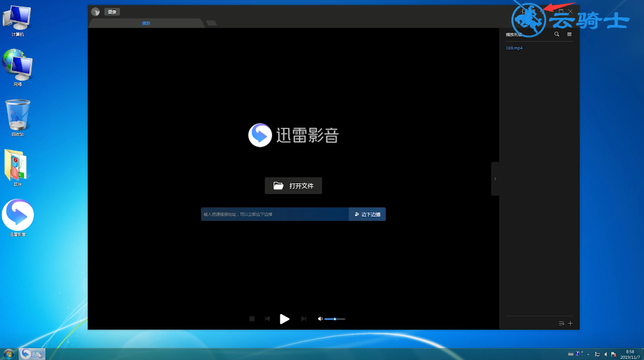Click the keyboard icon in the system tray
Image resolution: width=644 pixels, height=360 pixels.
tap(571, 354)
